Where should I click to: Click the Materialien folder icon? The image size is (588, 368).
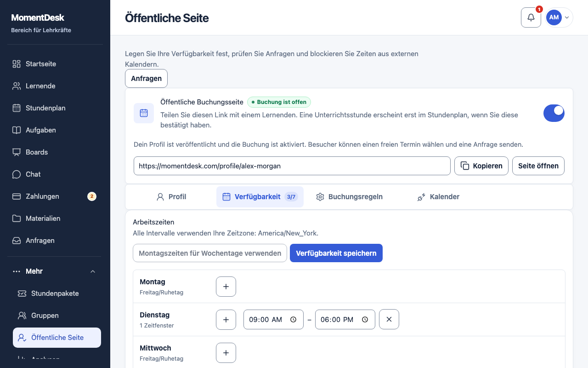pos(17,218)
